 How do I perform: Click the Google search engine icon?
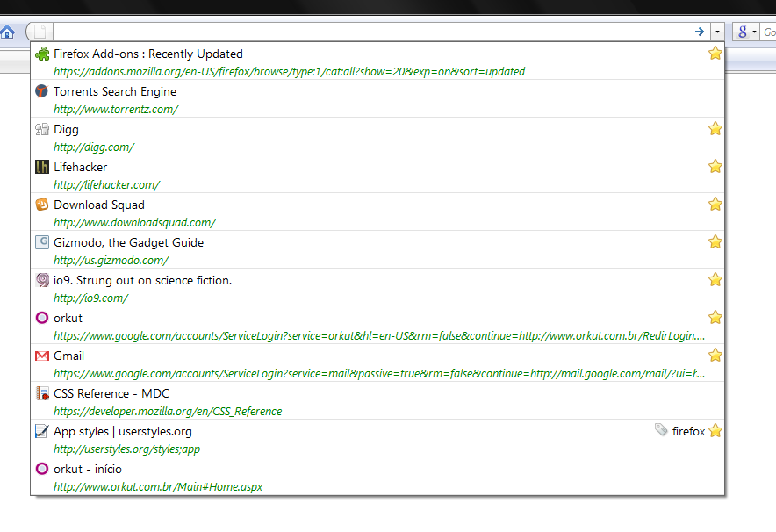click(742, 32)
